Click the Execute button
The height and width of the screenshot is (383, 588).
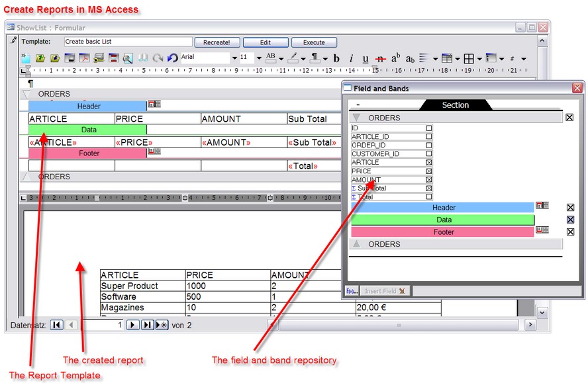pyautogui.click(x=314, y=42)
